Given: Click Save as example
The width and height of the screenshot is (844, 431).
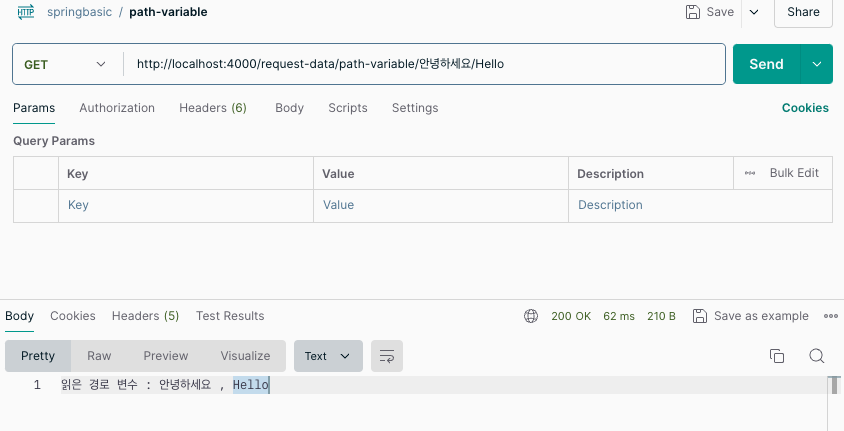Looking at the screenshot, I should point(751,316).
